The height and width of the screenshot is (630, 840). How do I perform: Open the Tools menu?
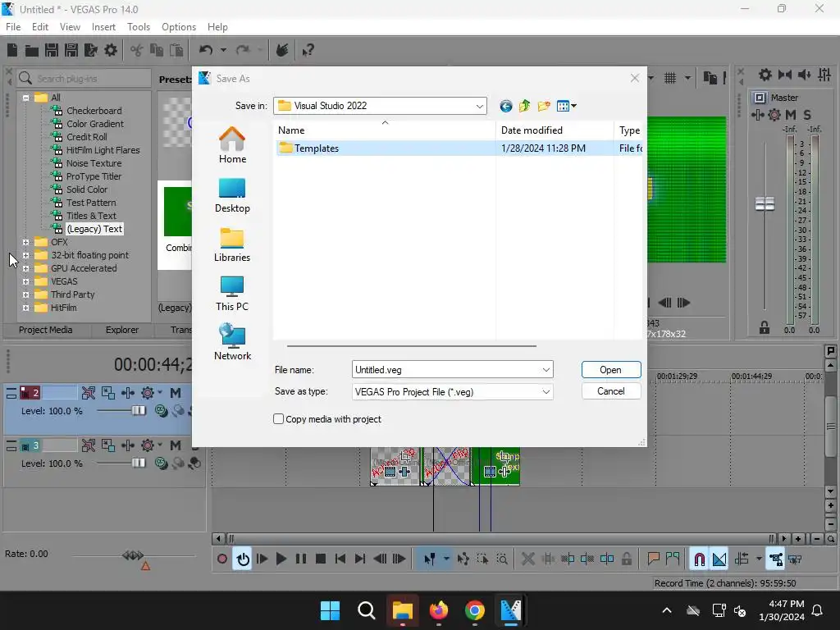pos(138,27)
